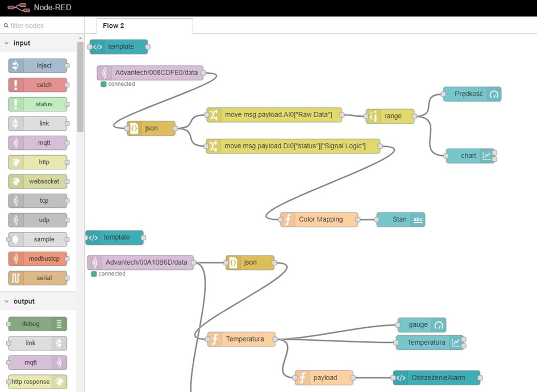The image size is (537, 392).
Task: Click the input port of Color Mapping node
Action: [x=281, y=219]
